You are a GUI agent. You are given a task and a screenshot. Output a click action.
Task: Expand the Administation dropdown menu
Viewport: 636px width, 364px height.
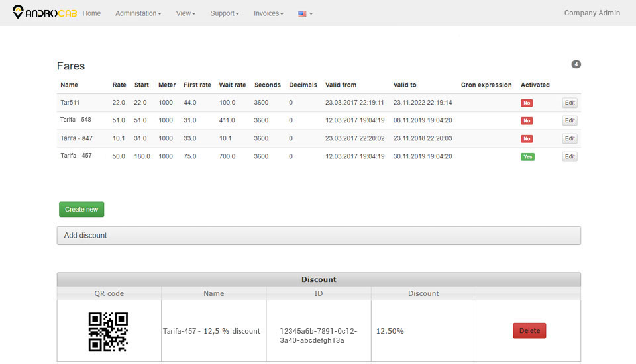pyautogui.click(x=138, y=13)
